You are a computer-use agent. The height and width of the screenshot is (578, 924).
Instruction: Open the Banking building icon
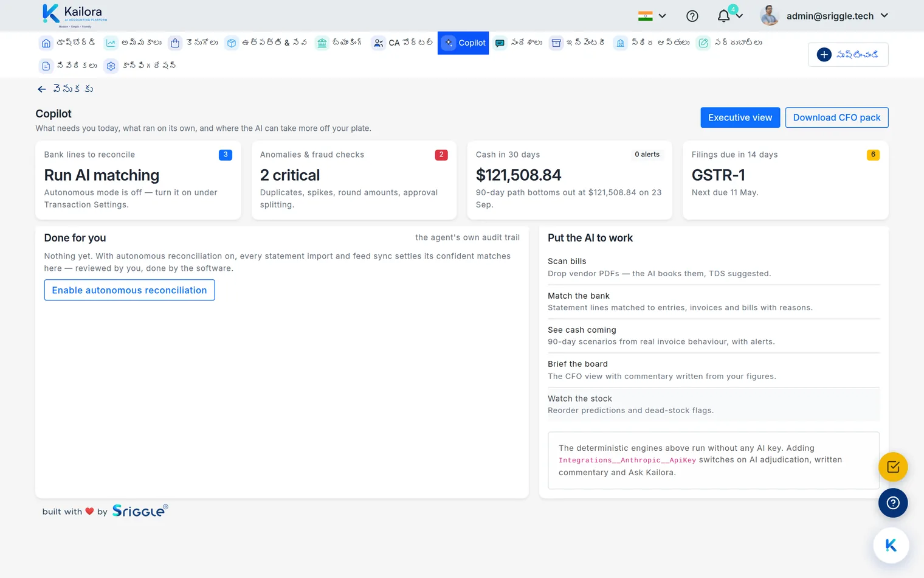tap(322, 43)
